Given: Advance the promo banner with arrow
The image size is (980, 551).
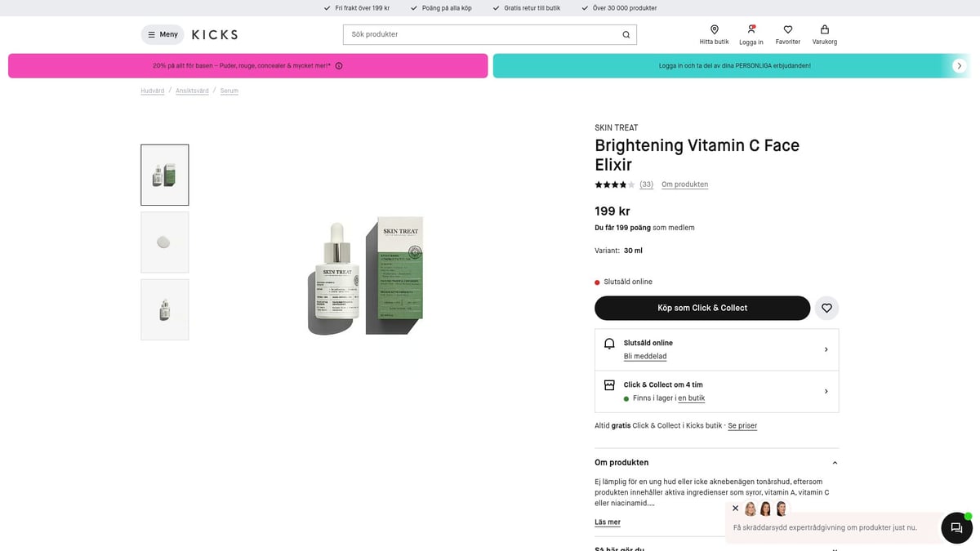Looking at the screenshot, I should pos(960,66).
